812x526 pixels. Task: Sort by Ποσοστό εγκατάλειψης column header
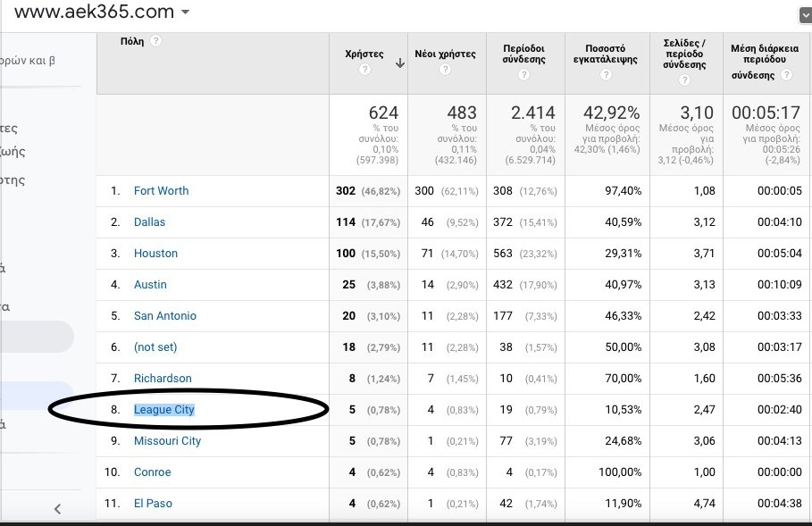605,54
